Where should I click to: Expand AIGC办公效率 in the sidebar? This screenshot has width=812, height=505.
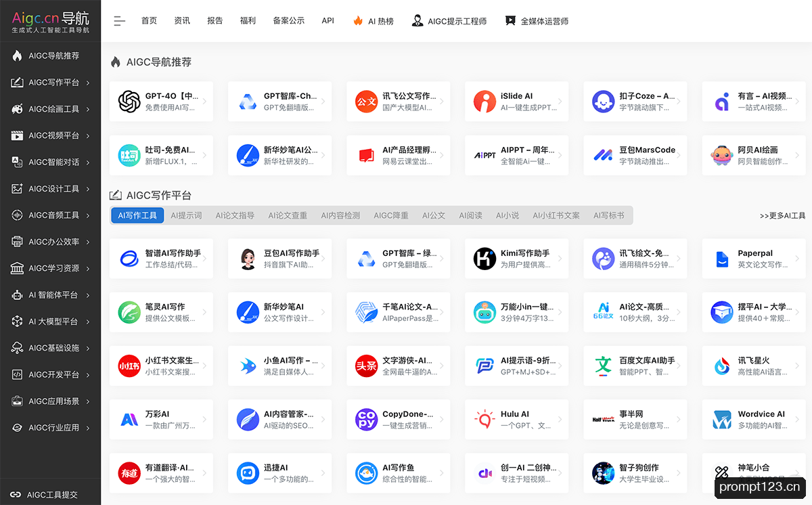[50, 242]
